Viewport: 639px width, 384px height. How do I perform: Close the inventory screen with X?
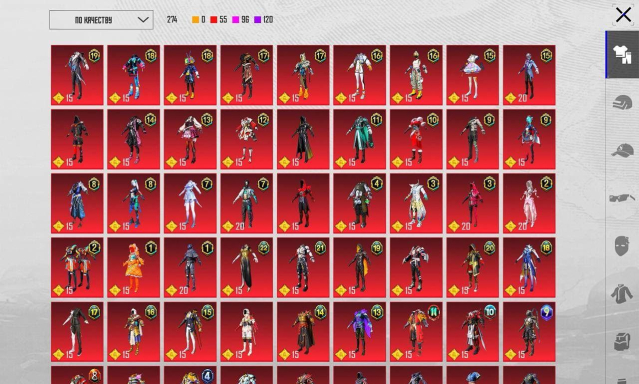coord(623,15)
